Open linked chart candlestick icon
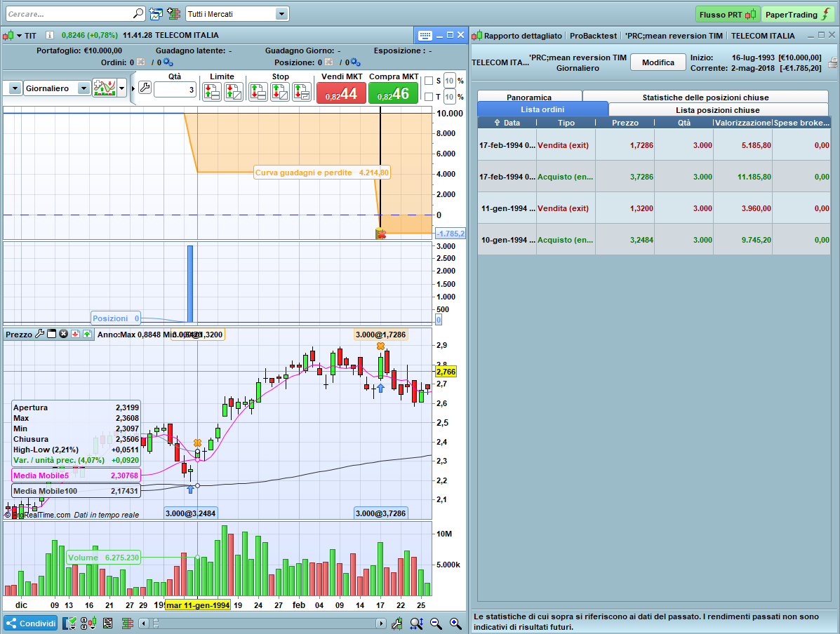Screen dimensions: 840x634 coord(88,623)
